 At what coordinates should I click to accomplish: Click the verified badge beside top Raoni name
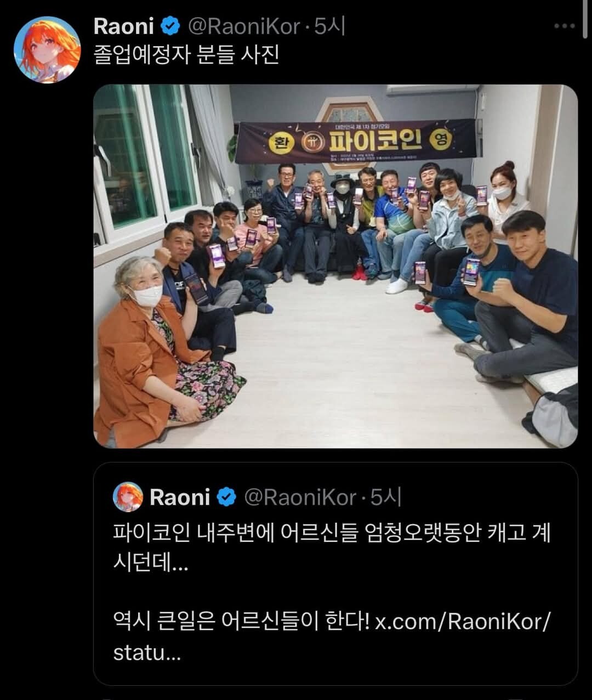coord(171,26)
